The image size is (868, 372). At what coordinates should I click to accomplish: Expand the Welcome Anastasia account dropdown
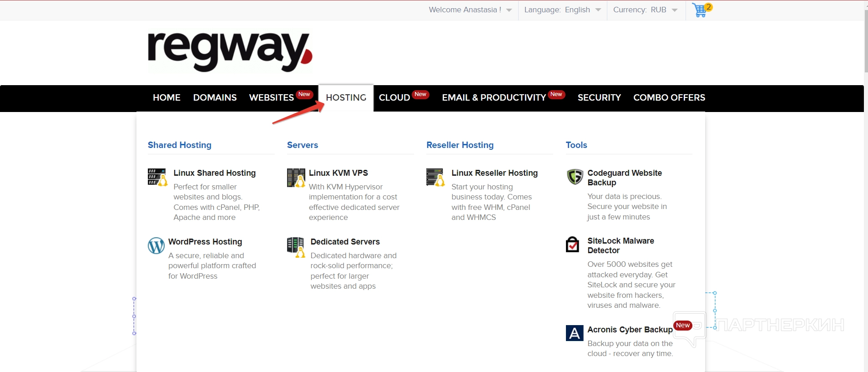point(470,10)
